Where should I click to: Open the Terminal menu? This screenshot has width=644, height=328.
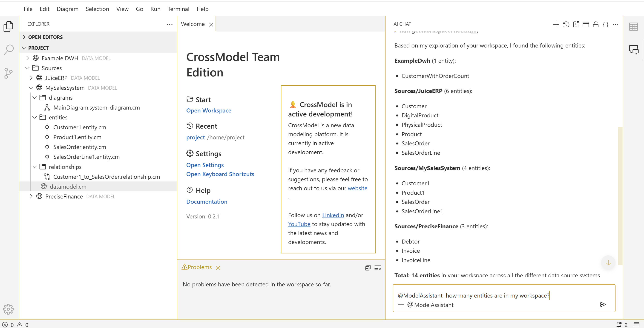click(x=178, y=9)
